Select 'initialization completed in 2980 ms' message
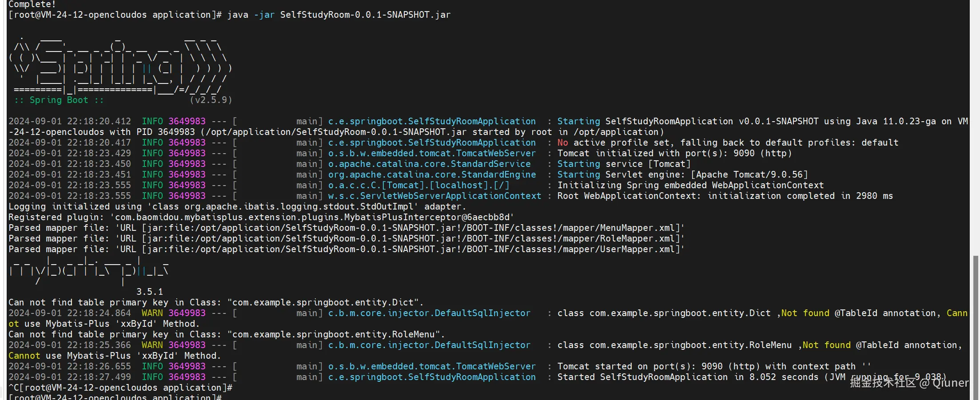This screenshot has width=980, height=400. point(800,196)
